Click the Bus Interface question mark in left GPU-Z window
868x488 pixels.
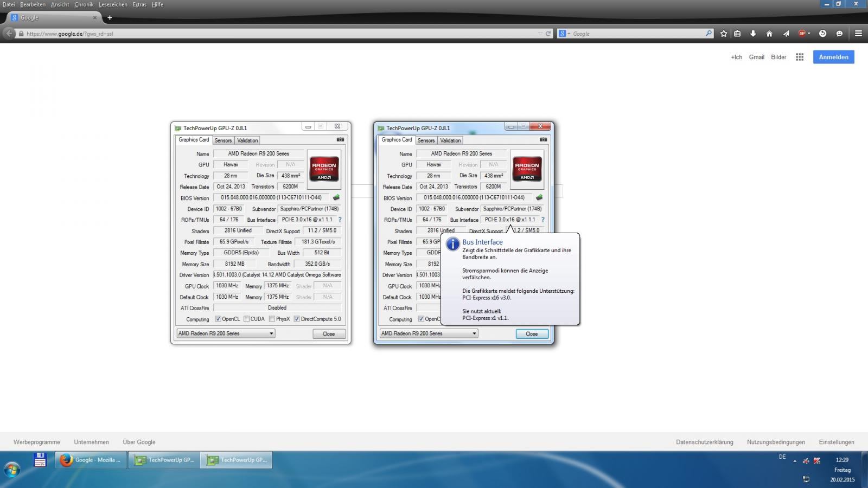tap(340, 220)
